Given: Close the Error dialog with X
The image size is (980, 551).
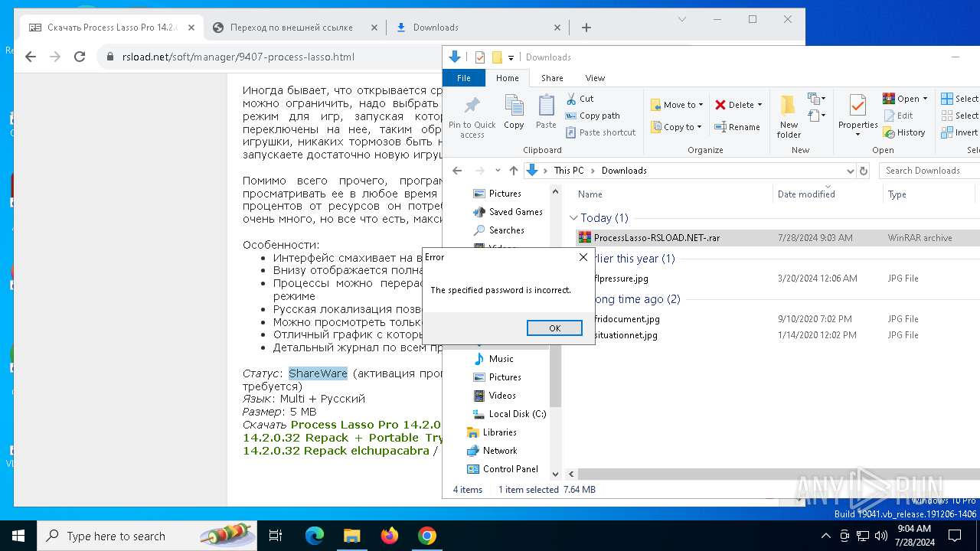Looking at the screenshot, I should pos(583,258).
